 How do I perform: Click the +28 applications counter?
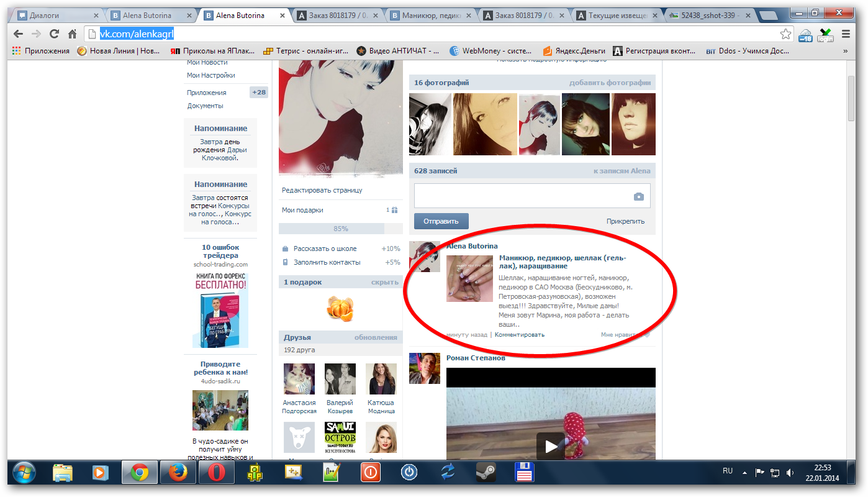[x=258, y=93]
